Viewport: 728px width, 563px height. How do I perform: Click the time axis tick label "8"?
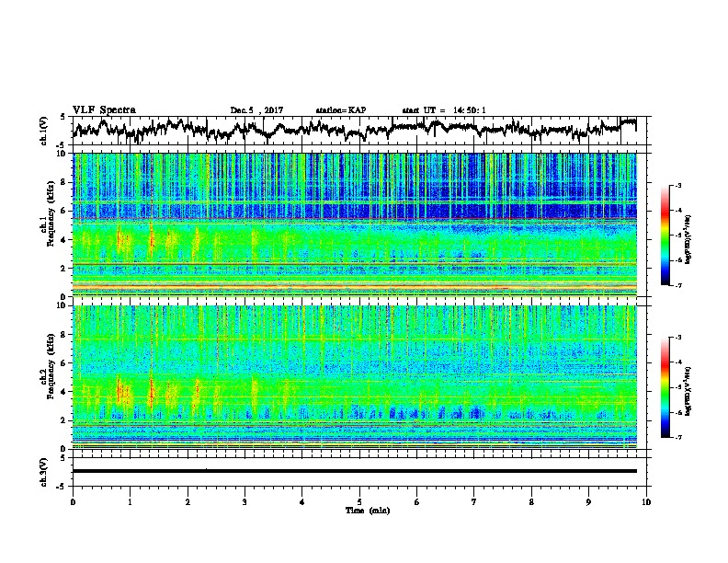click(531, 502)
